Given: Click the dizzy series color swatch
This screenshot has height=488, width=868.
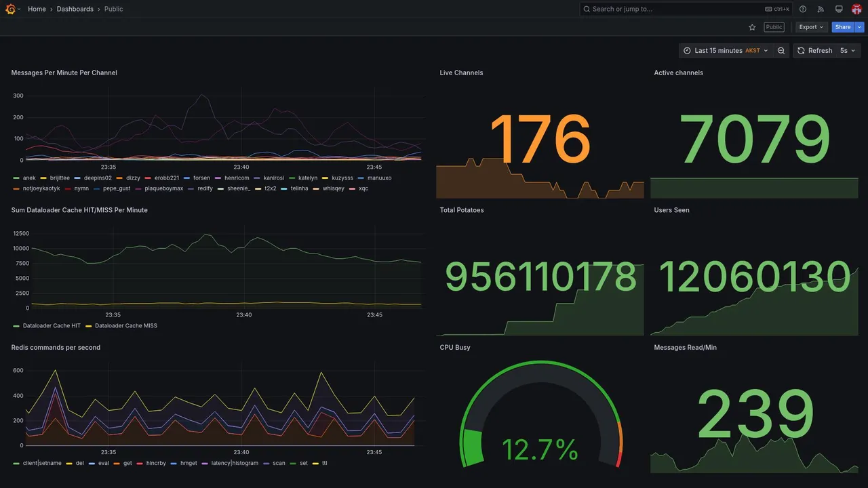Looking at the screenshot, I should click(119, 178).
